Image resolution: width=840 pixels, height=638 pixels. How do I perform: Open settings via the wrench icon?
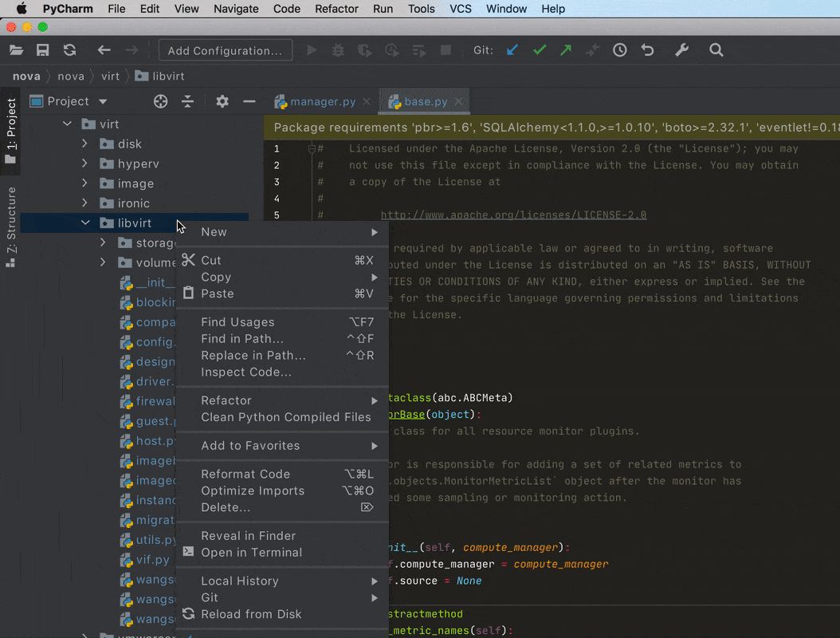(x=681, y=50)
